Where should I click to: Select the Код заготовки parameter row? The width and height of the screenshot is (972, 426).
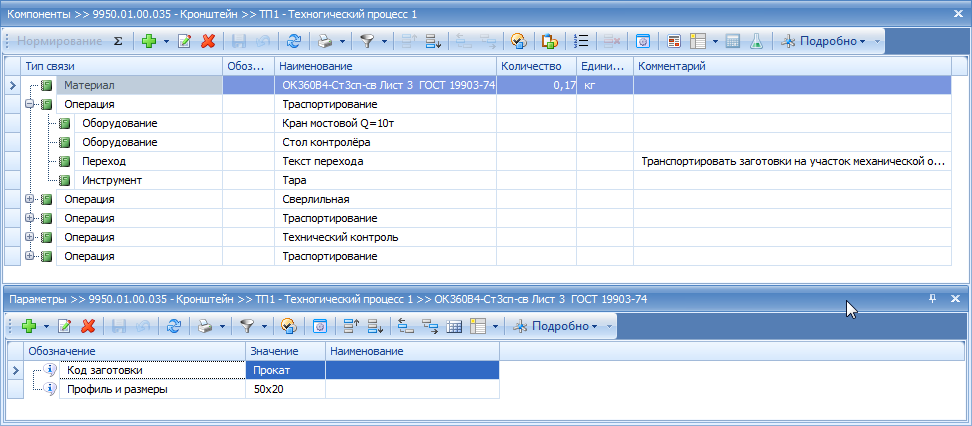point(152,370)
